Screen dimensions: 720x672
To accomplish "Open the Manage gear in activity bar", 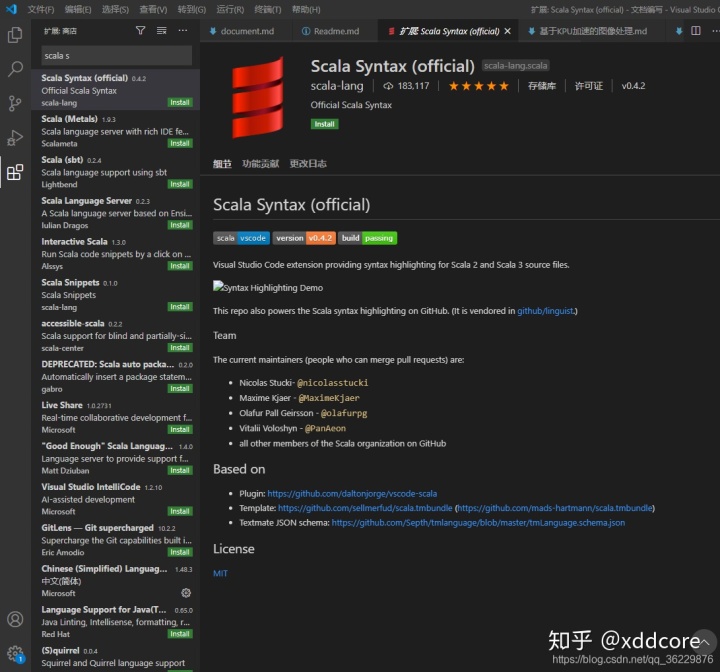I will tap(15, 653).
